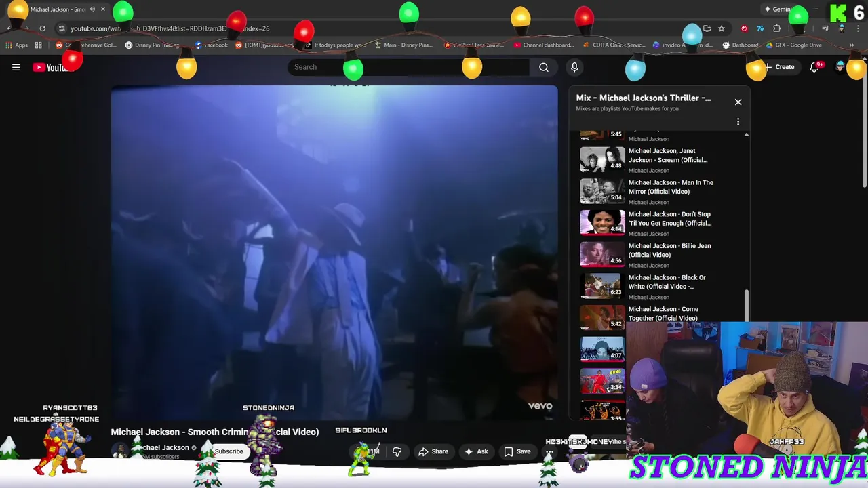Open the YouTube hamburger guide menu
Screen dimensions: 868x488
coord(16,67)
